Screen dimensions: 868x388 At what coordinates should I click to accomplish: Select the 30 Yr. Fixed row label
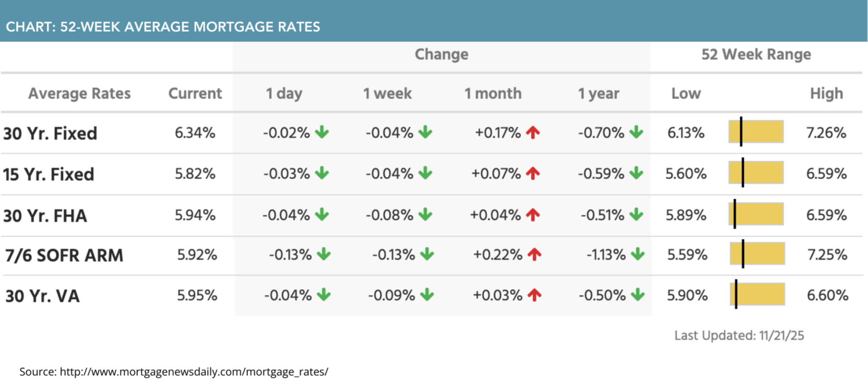pyautogui.click(x=50, y=133)
